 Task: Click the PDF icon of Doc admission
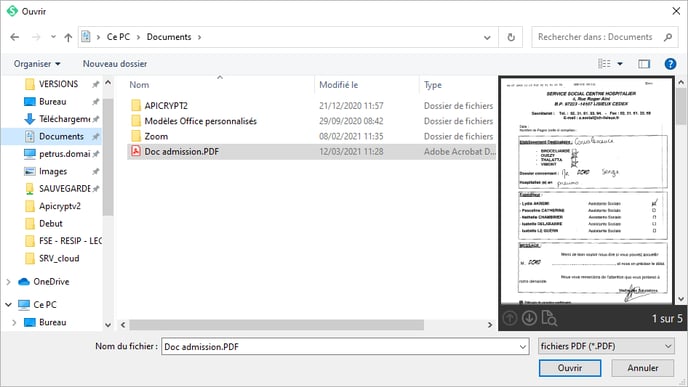point(136,151)
